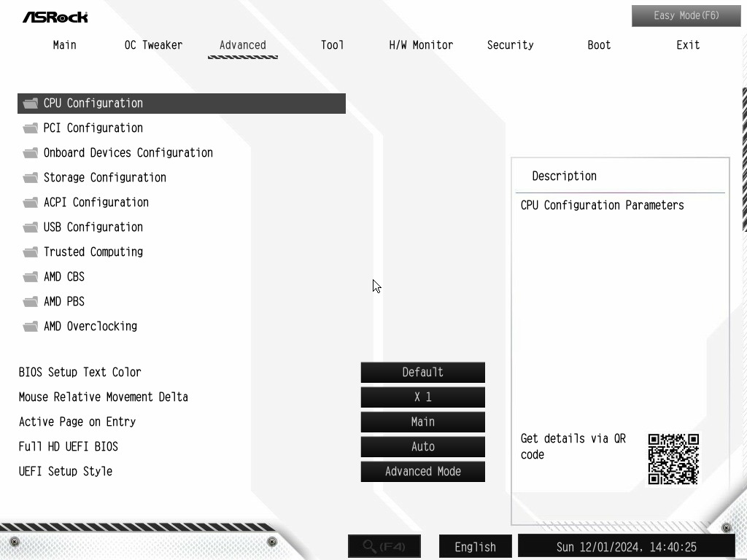Click the ASRock logo

pos(55,17)
